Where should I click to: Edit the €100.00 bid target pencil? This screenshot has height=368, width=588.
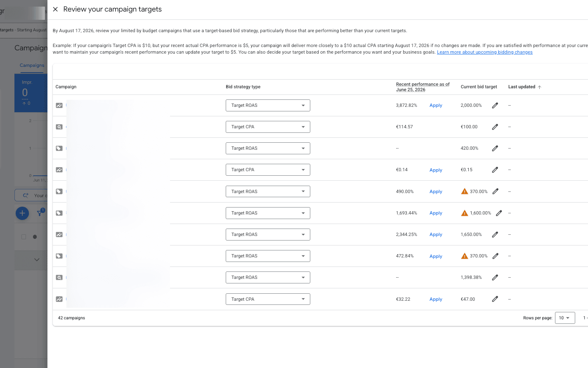pos(495,127)
